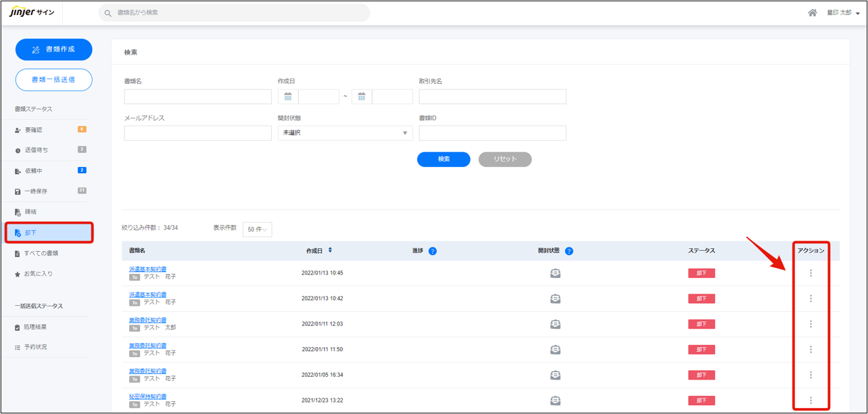The width and height of the screenshot is (868, 414).
Task: Click opened-mail icon in 2022/01/11 12:03 row
Action: point(555,324)
